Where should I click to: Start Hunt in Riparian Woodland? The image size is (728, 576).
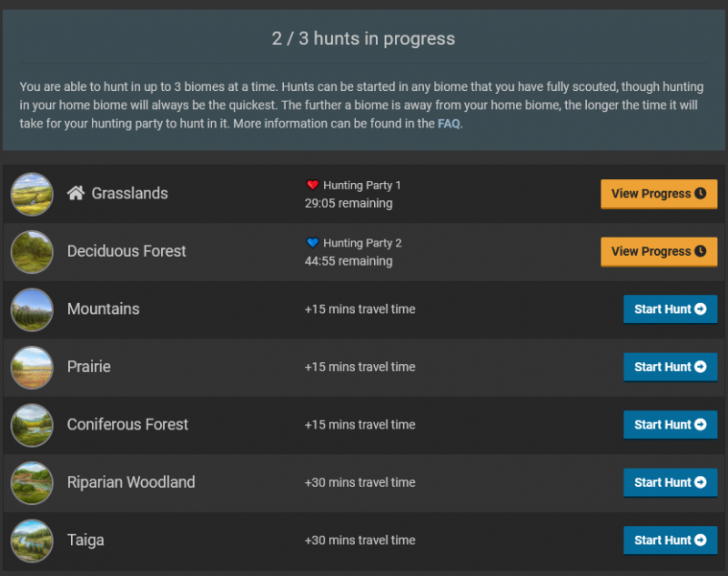point(670,482)
